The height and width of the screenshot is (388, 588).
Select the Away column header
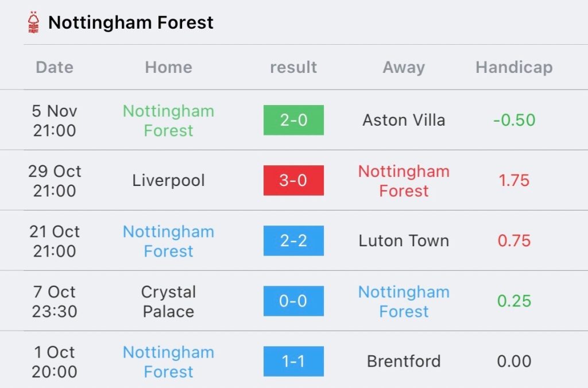click(x=404, y=68)
